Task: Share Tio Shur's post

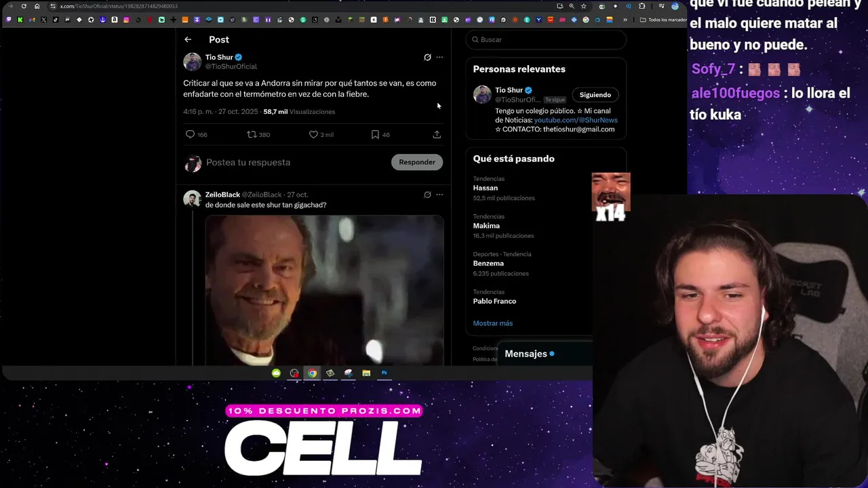Action: [x=437, y=134]
